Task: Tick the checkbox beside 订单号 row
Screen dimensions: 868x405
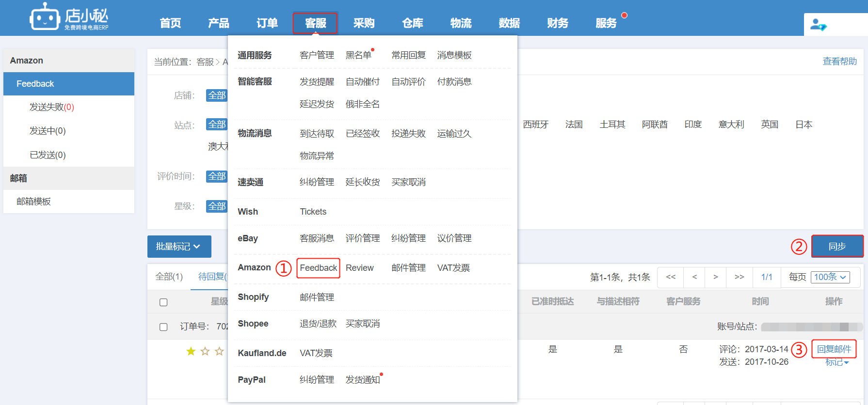Action: [x=163, y=327]
